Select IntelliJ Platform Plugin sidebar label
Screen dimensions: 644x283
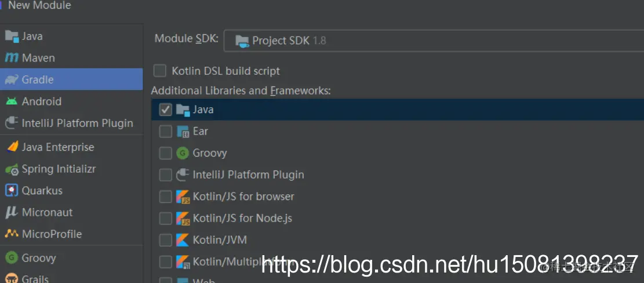coord(78,123)
